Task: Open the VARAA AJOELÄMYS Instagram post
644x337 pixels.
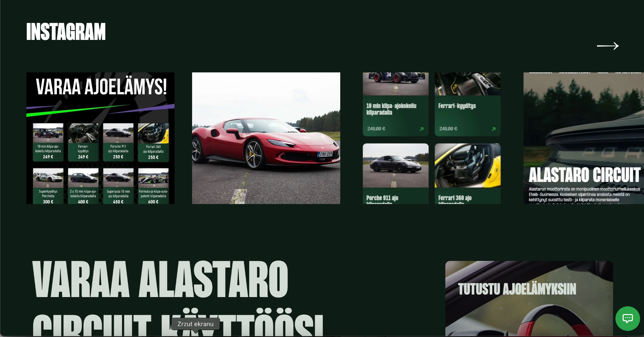Action: click(100, 138)
